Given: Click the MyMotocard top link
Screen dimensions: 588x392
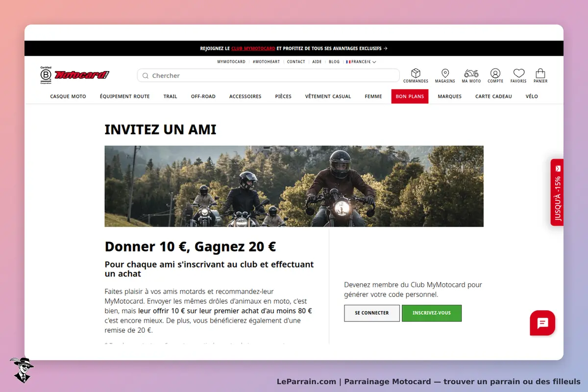Looking at the screenshot, I should coord(231,62).
